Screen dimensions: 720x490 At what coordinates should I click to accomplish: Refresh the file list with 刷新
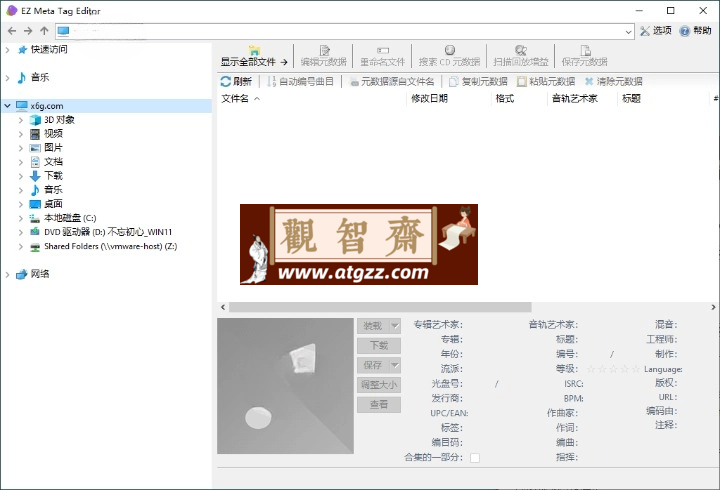point(236,82)
